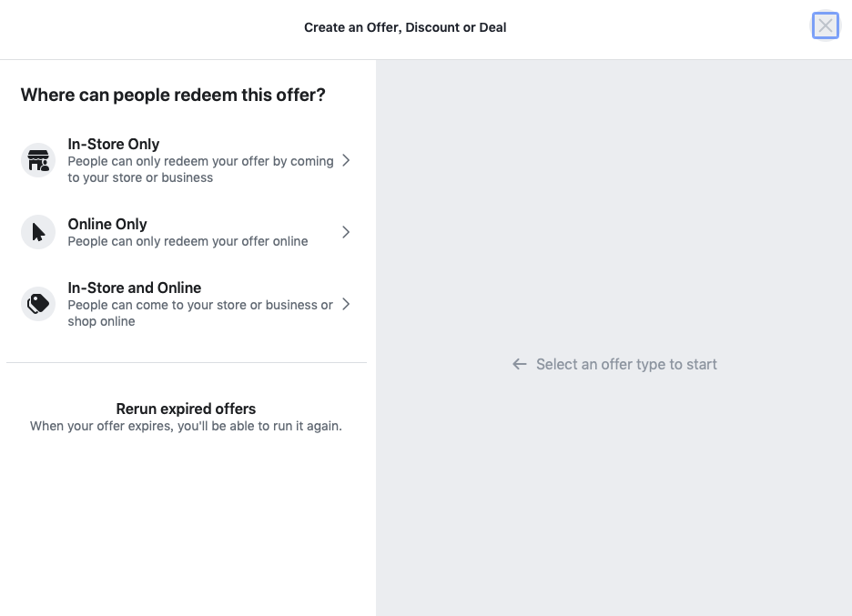Click the cursor arrow icon for Online Only
The image size is (852, 616).
[x=38, y=232]
